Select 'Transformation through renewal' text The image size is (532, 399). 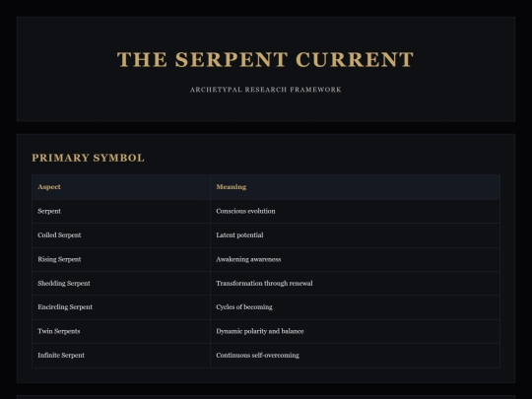[x=264, y=284]
